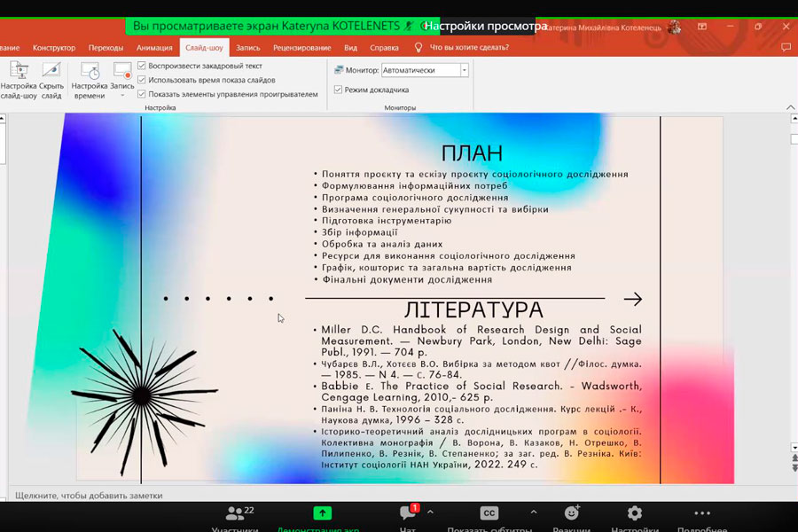Click the ЛІТЕРАТУРА heading on slide
The height and width of the screenshot is (532, 798).
(473, 309)
